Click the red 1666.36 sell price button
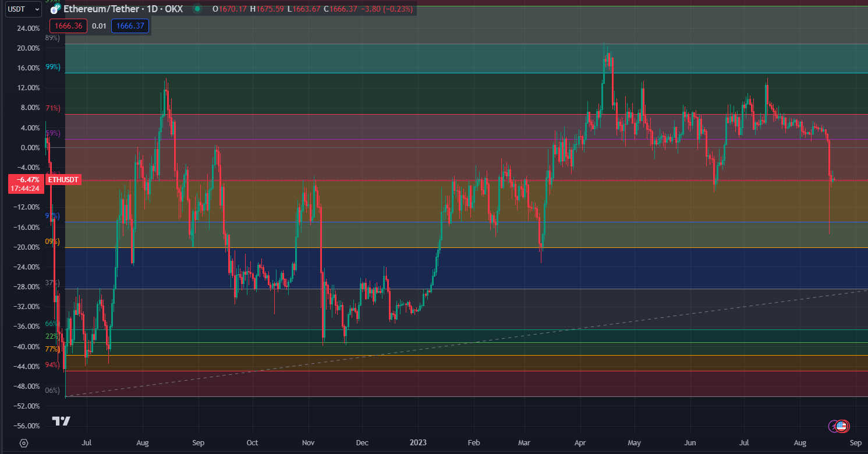The image size is (868, 454). [68, 26]
